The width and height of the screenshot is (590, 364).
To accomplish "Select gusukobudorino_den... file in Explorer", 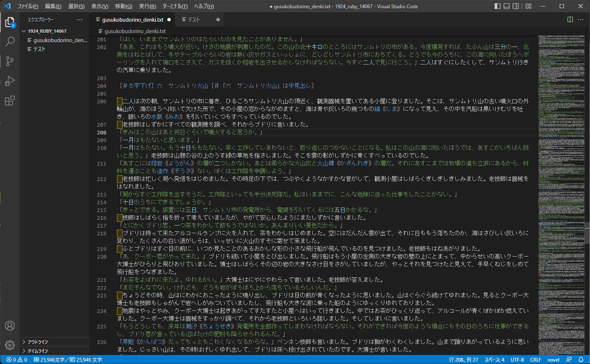I will (x=54, y=40).
